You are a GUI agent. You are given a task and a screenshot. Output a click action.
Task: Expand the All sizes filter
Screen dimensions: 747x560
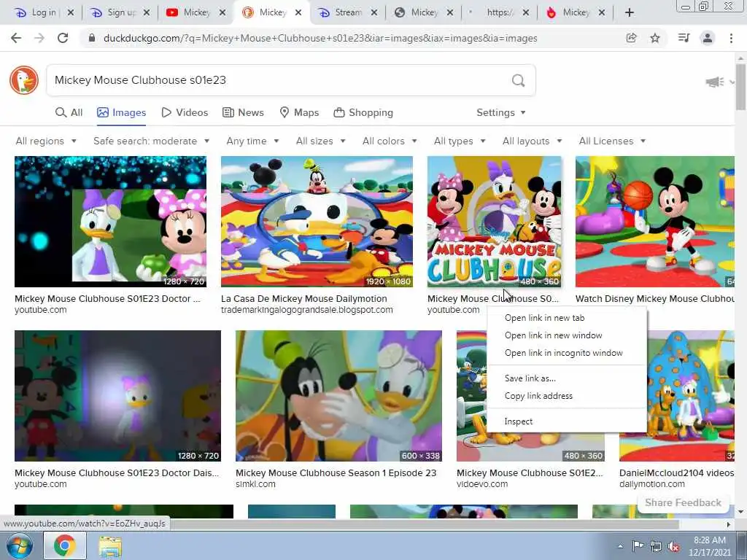pos(321,141)
